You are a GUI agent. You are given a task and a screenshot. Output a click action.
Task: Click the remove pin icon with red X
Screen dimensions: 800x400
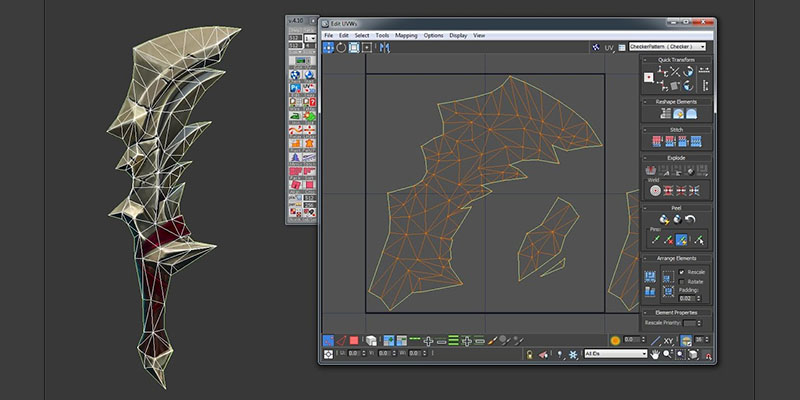[x=668, y=239]
